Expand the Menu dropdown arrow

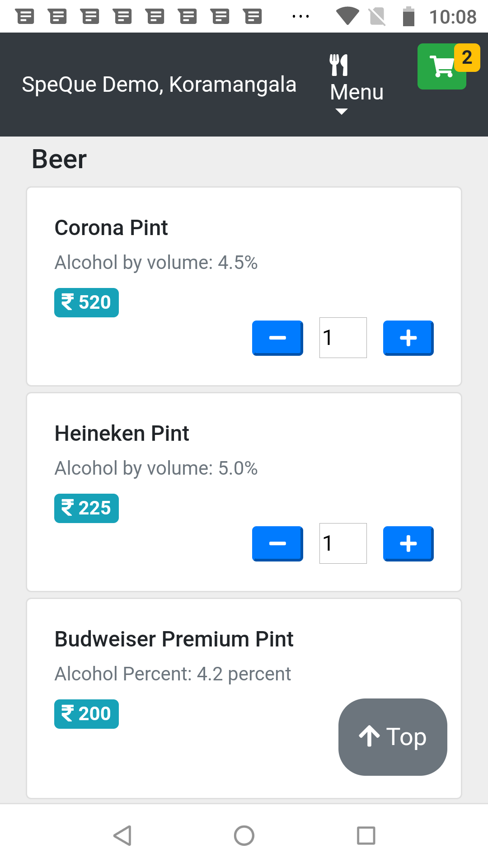tap(342, 112)
